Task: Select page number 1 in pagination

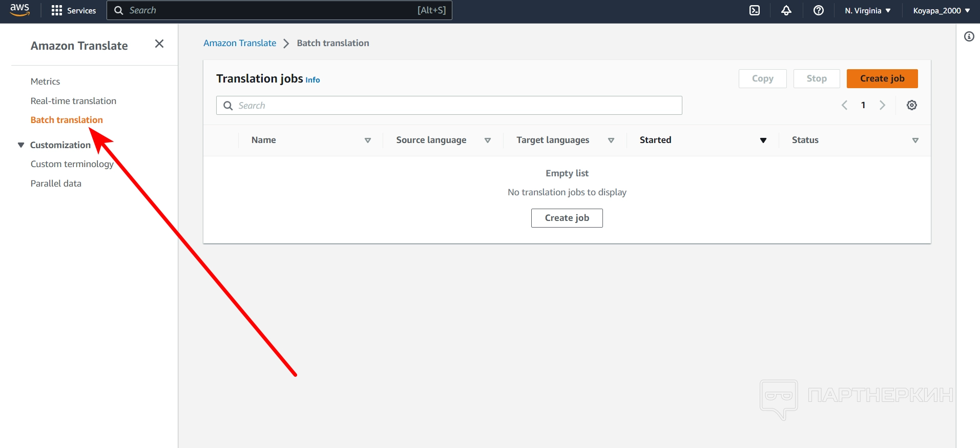Action: pyautogui.click(x=863, y=105)
